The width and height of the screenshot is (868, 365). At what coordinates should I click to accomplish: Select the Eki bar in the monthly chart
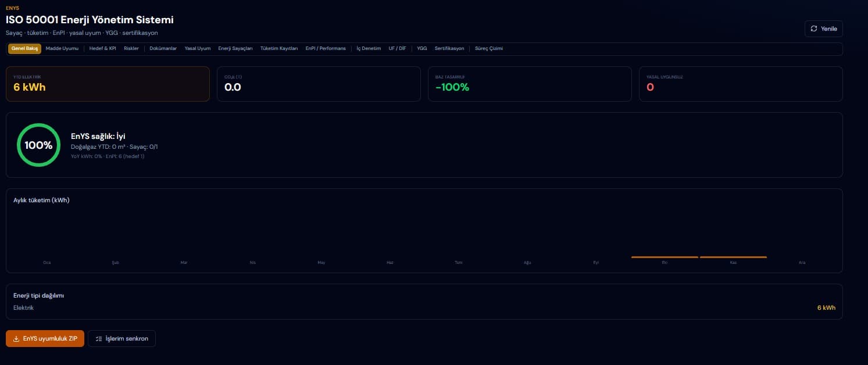665,257
